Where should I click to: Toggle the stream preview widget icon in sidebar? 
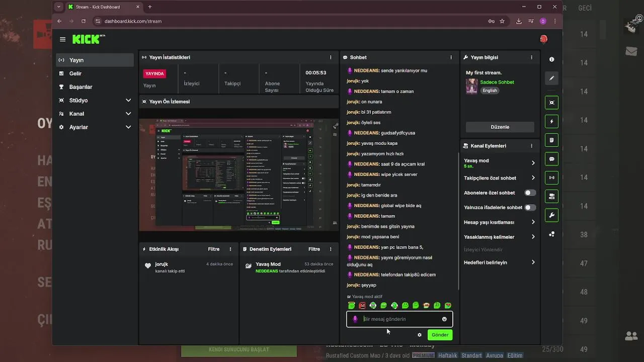(552, 103)
